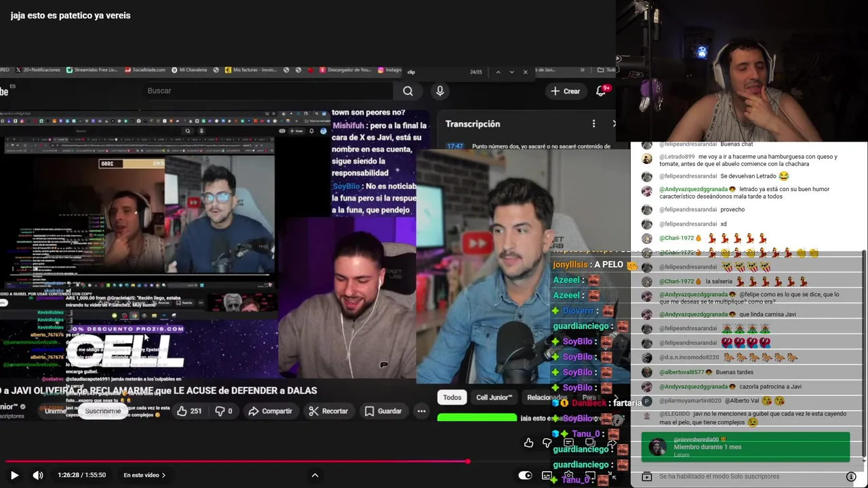This screenshot has height=488, width=868.
Task: Toggle the autoplay switch in the player controls
Action: coord(525,475)
